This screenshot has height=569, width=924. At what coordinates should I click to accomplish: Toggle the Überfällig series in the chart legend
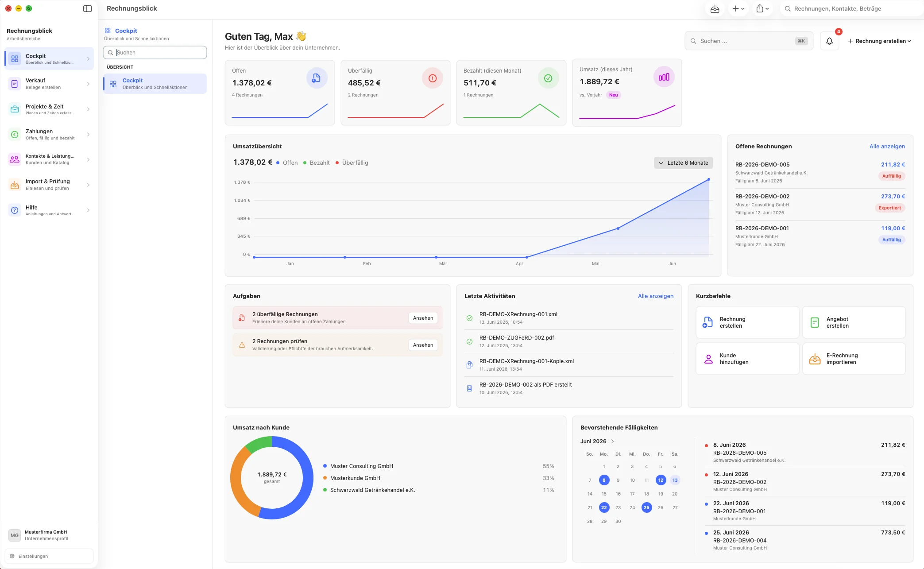tap(352, 163)
